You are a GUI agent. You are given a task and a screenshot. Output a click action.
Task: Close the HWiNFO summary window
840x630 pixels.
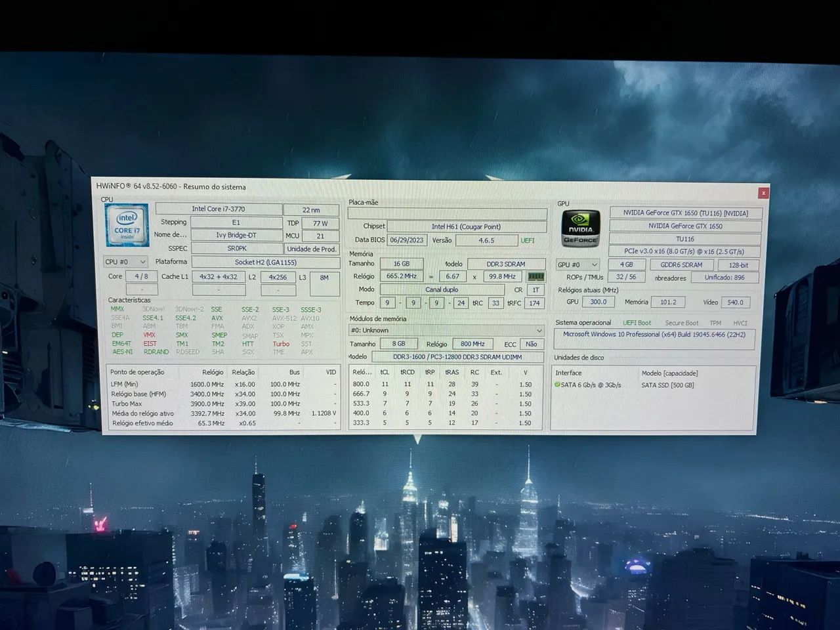[763, 193]
